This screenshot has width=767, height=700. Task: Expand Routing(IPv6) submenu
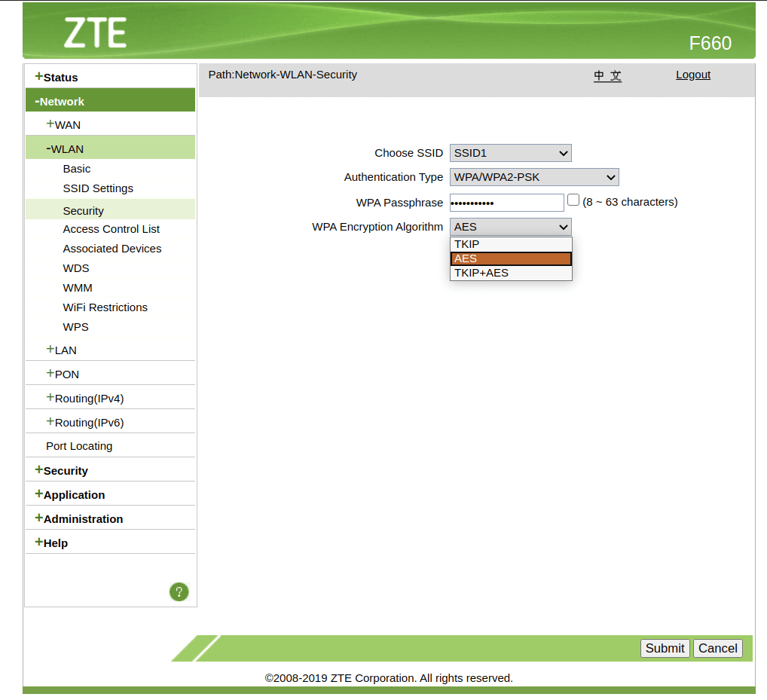pos(84,422)
